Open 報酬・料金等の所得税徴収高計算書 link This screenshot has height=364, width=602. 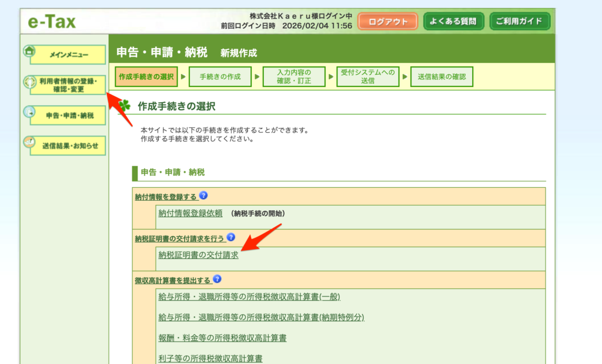pyautogui.click(x=222, y=338)
